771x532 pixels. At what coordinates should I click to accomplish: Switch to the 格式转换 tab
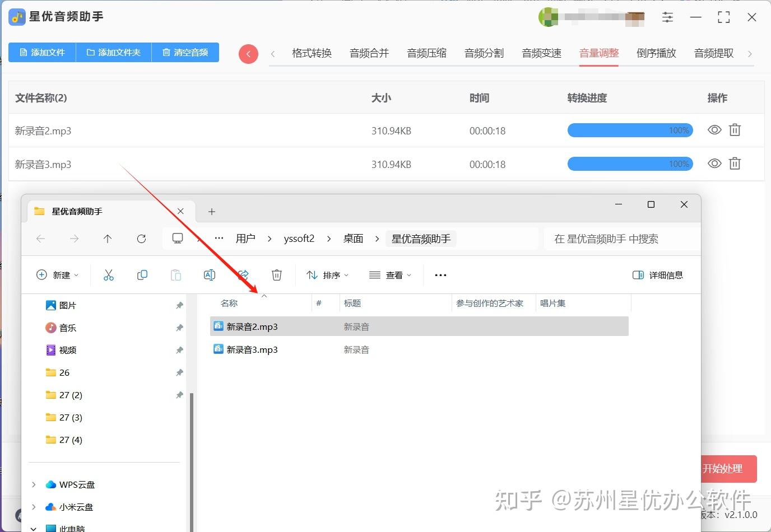pyautogui.click(x=312, y=53)
